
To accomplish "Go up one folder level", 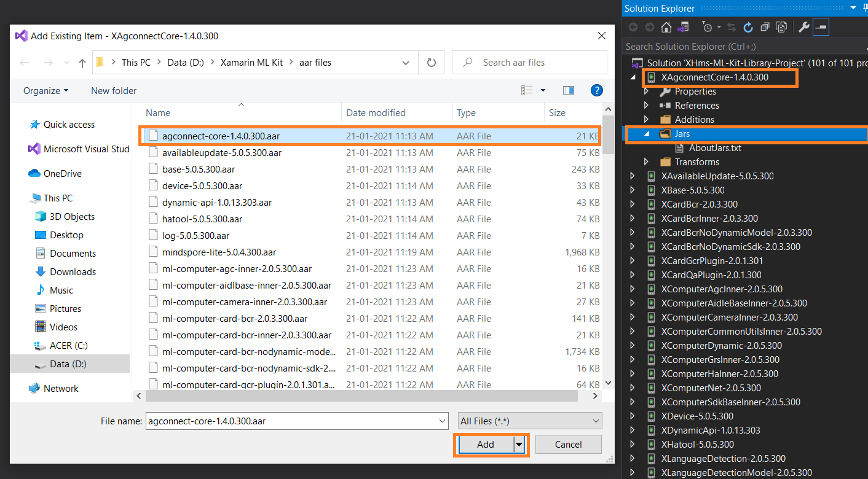I will point(82,63).
